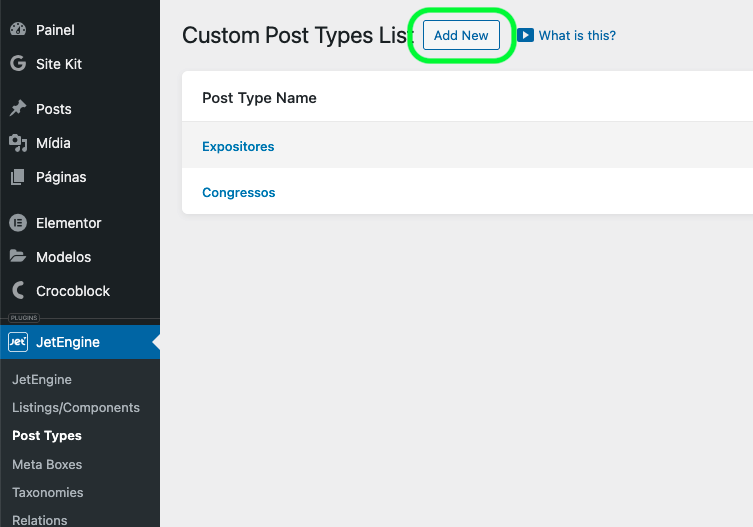753x527 pixels.
Task: Open Relations submenu item
Action: coord(40,520)
